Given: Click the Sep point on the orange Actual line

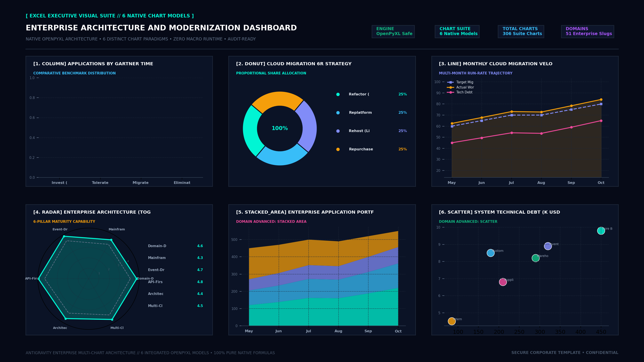Looking at the screenshot, I should [571, 106].
